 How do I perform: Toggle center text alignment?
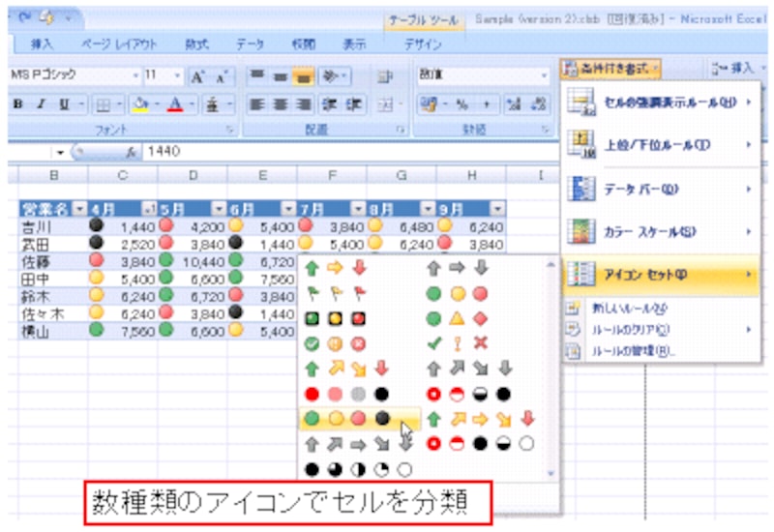click(281, 104)
